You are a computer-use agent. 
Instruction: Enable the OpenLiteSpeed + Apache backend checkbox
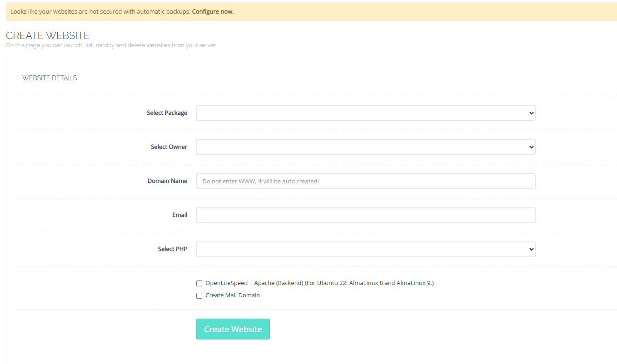click(x=199, y=283)
